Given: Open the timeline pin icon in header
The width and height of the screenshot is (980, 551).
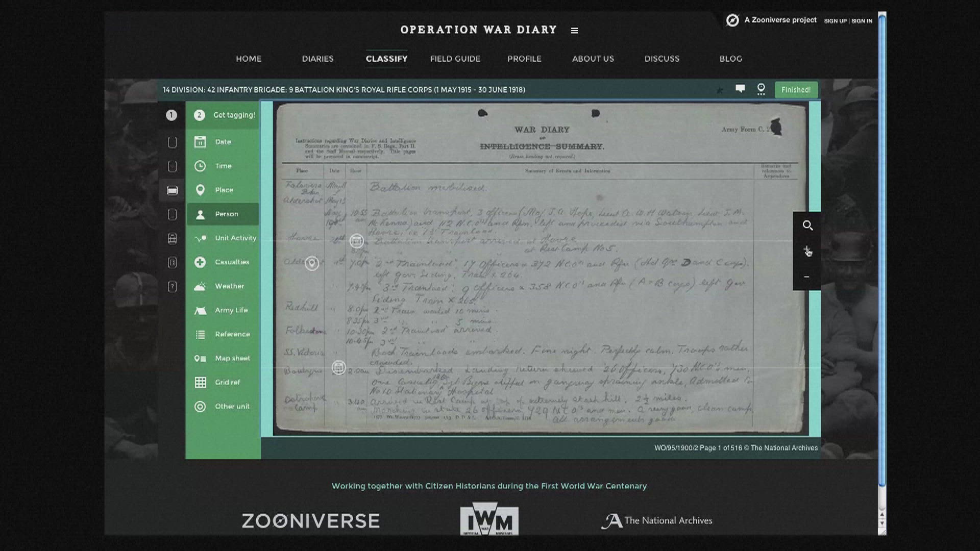Looking at the screenshot, I should click(761, 89).
